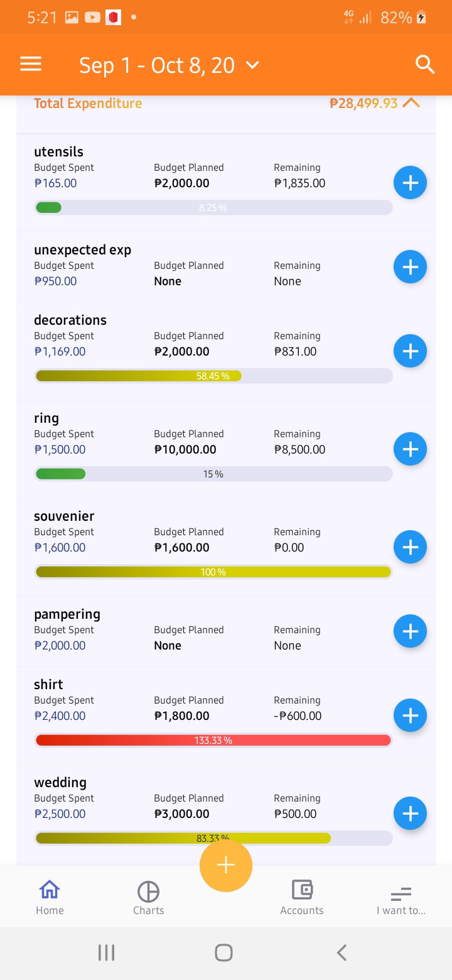The height and width of the screenshot is (980, 452).
Task: Add expense to souvenier budget
Action: point(410,547)
